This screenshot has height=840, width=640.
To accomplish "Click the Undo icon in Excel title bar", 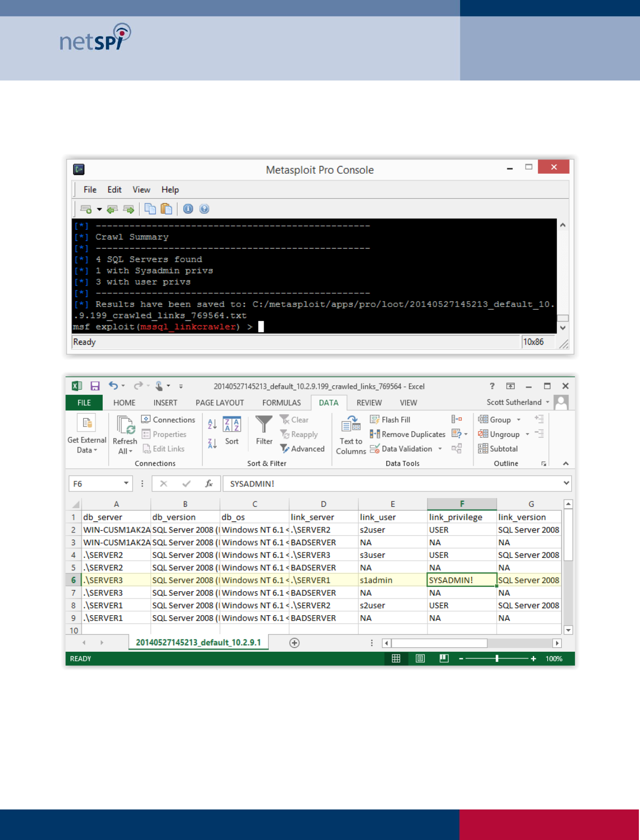I will 113,385.
